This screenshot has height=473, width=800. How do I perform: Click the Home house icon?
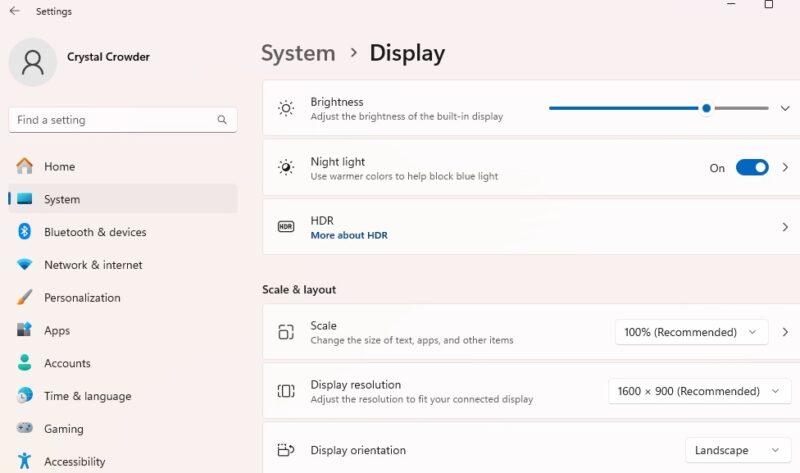coord(24,166)
